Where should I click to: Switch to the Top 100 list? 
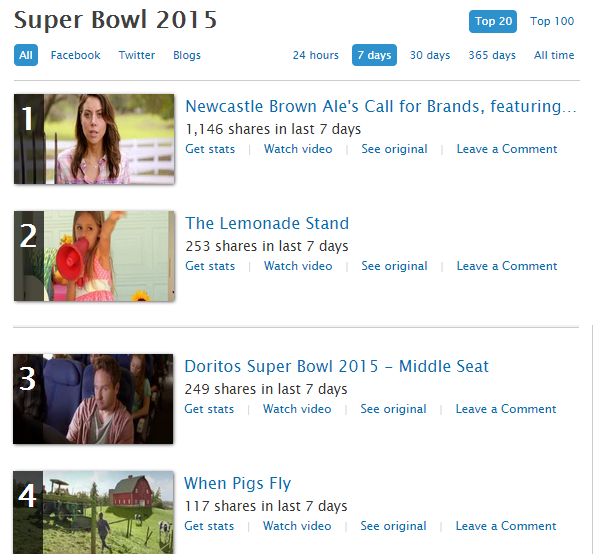pos(552,21)
